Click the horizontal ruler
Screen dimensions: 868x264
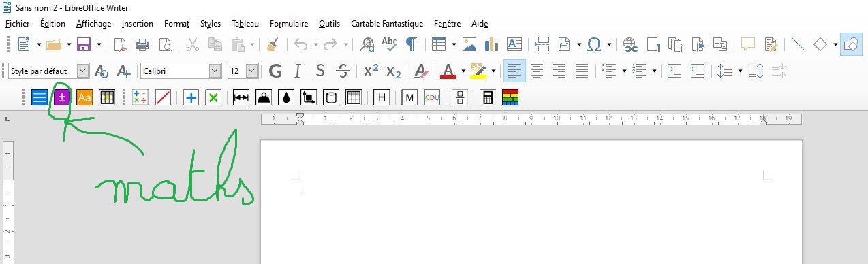coord(531,118)
